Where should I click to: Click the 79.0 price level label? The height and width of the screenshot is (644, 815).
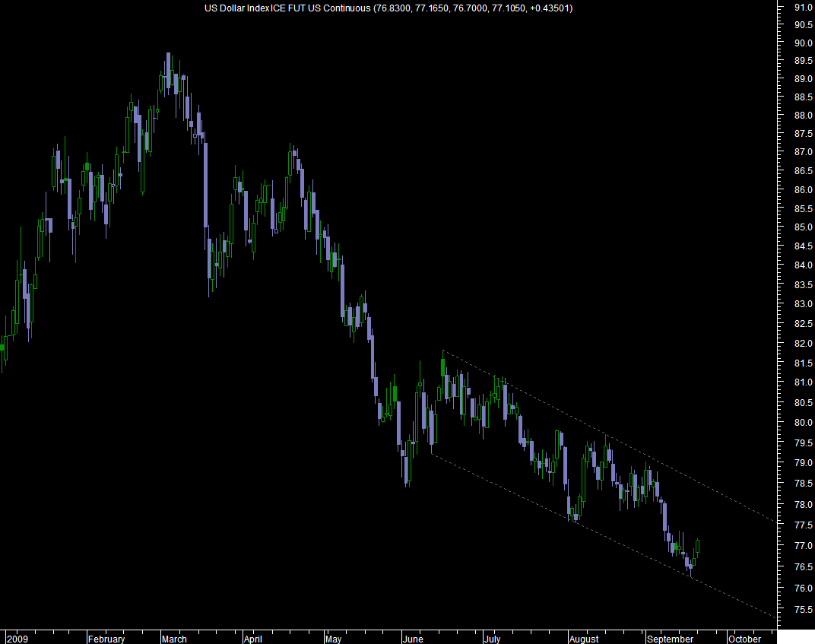coord(803,462)
